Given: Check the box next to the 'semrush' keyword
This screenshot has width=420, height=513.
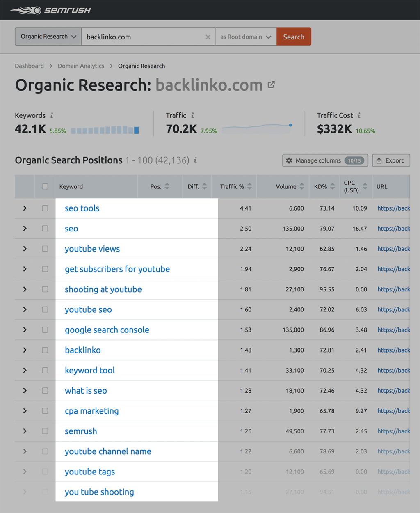Looking at the screenshot, I should tap(45, 431).
